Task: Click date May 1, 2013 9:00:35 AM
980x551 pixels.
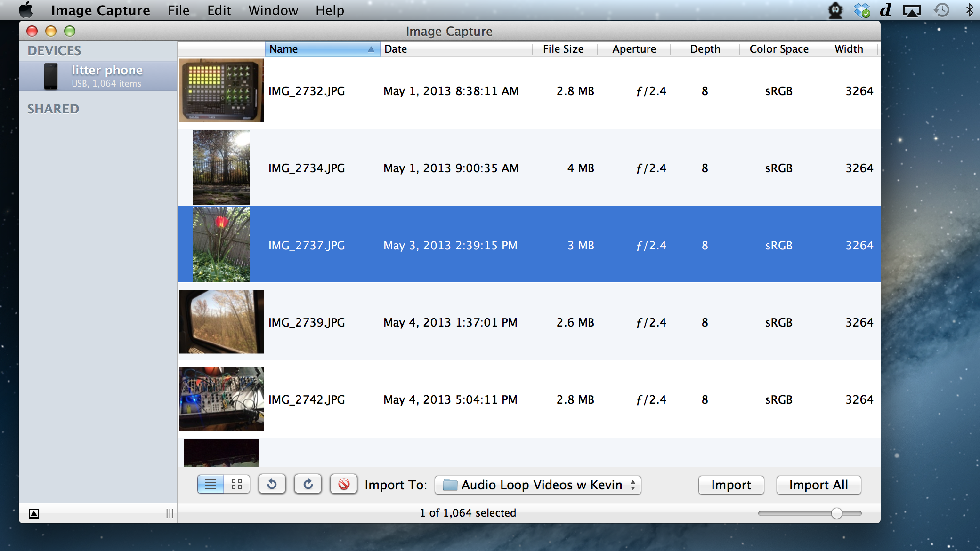Action: tap(451, 168)
